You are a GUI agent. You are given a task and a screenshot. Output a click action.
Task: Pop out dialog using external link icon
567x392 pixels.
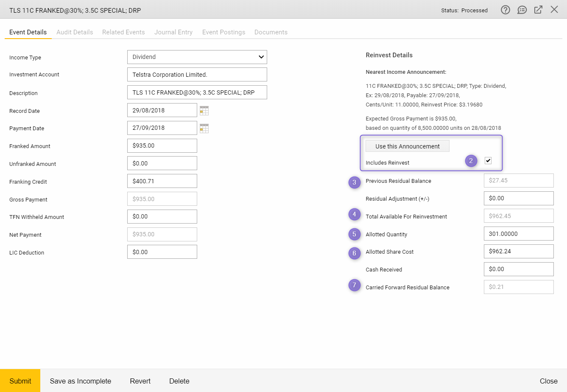538,10
